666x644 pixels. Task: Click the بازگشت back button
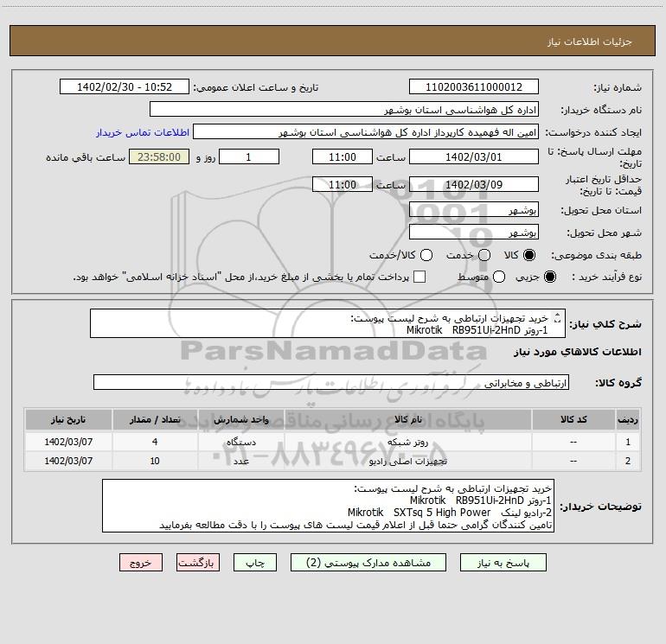(x=198, y=563)
